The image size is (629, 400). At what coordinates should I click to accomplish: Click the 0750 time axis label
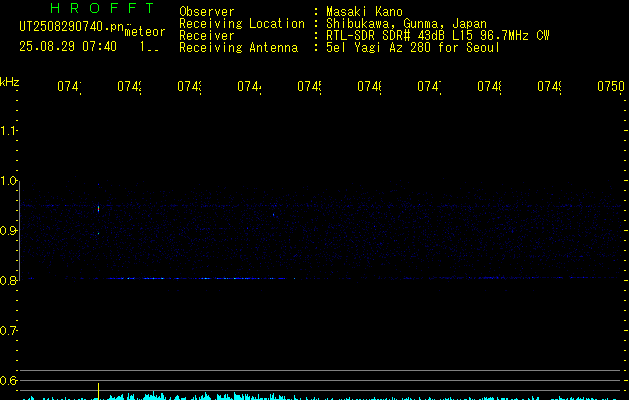(x=611, y=86)
